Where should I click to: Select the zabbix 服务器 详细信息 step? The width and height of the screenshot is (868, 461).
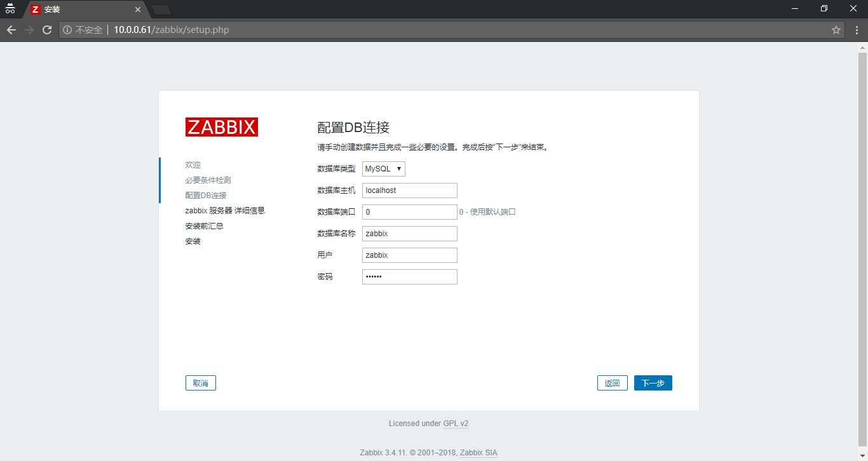tap(225, 211)
